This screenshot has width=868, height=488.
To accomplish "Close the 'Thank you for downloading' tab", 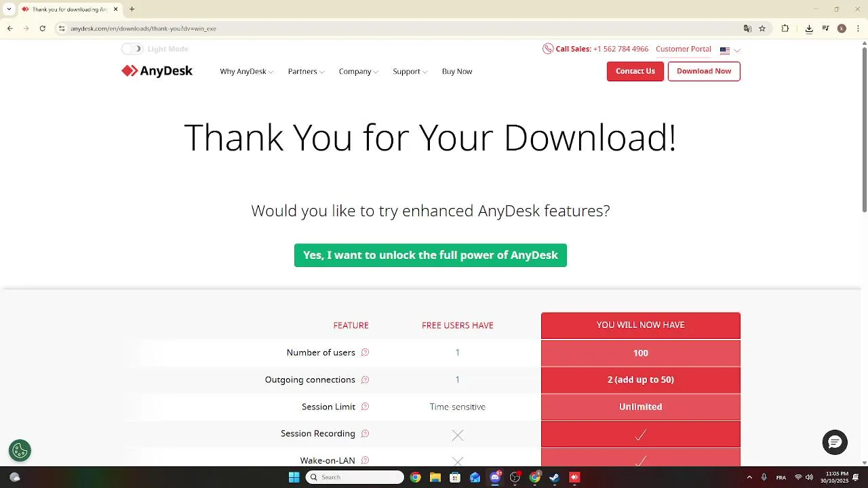I will tap(115, 9).
